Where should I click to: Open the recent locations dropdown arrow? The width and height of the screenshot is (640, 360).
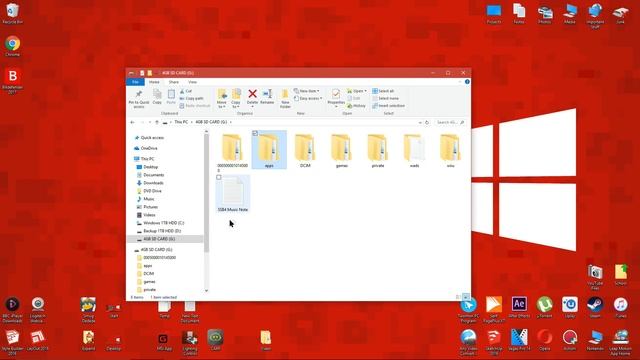(x=150, y=122)
